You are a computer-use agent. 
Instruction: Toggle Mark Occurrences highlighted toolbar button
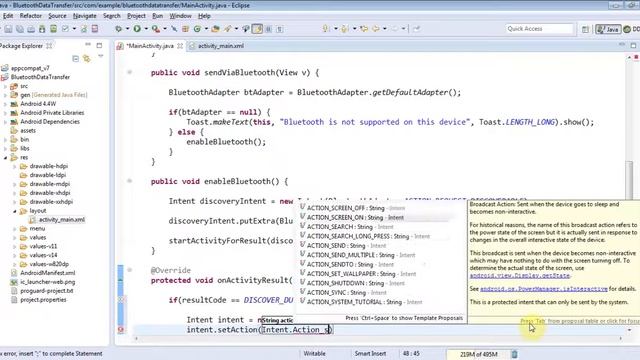pyautogui.click(x=258, y=29)
